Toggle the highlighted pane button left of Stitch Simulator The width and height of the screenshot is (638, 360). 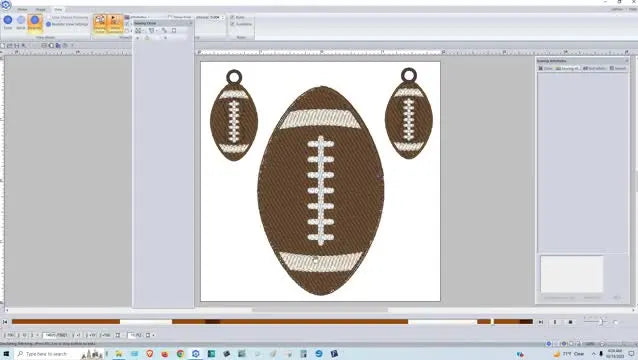pyautogui.click(x=100, y=23)
